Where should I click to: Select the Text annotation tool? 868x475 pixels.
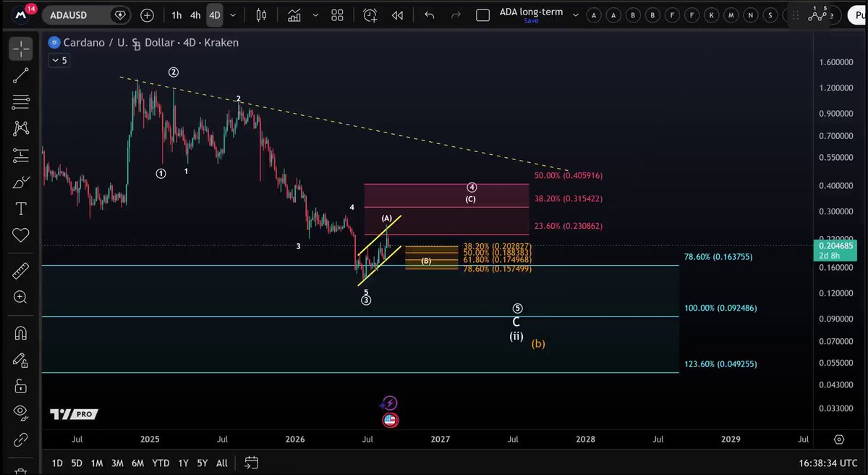point(20,209)
